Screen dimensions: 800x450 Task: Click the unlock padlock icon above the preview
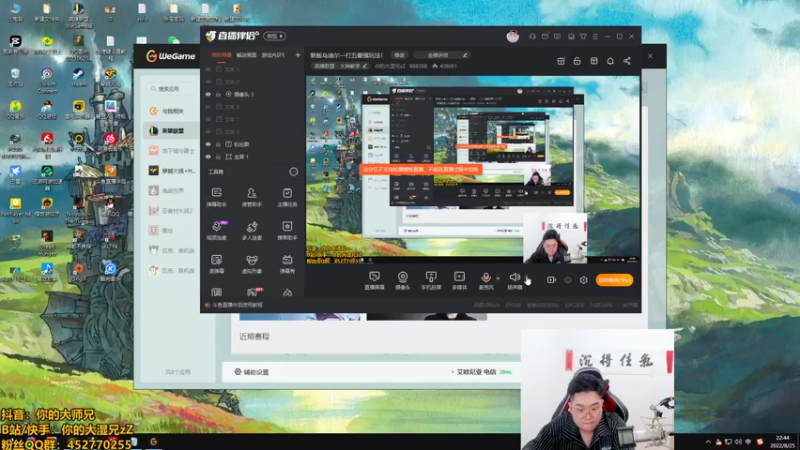tap(577, 61)
